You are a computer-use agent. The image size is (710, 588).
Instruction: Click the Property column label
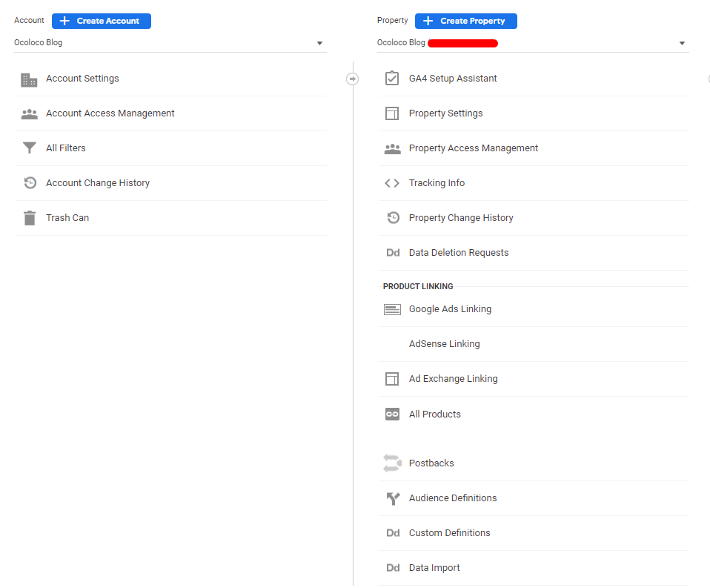pos(392,20)
